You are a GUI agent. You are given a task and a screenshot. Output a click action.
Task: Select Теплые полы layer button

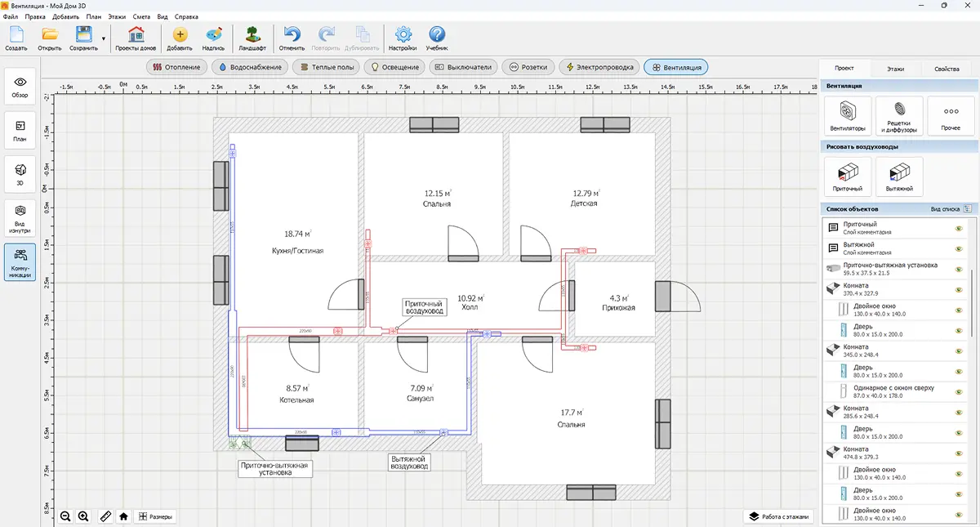coord(326,67)
